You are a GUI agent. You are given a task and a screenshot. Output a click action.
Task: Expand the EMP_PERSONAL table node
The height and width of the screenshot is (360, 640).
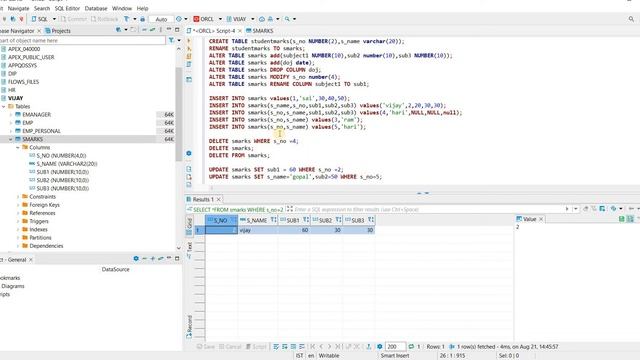[11, 131]
